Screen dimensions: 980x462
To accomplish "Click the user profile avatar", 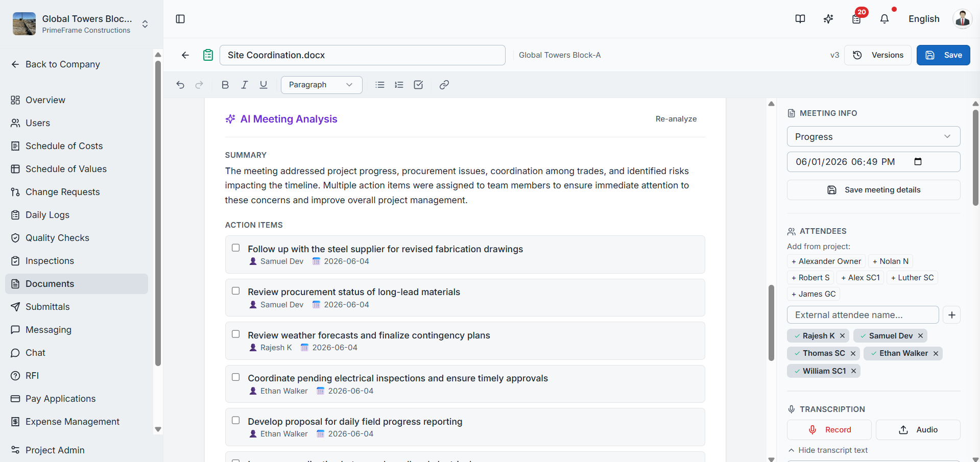I will tap(963, 19).
